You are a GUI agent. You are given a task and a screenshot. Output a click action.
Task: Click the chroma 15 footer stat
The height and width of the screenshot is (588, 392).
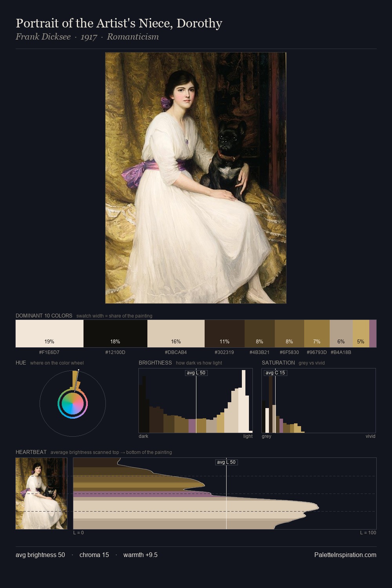[x=94, y=555]
